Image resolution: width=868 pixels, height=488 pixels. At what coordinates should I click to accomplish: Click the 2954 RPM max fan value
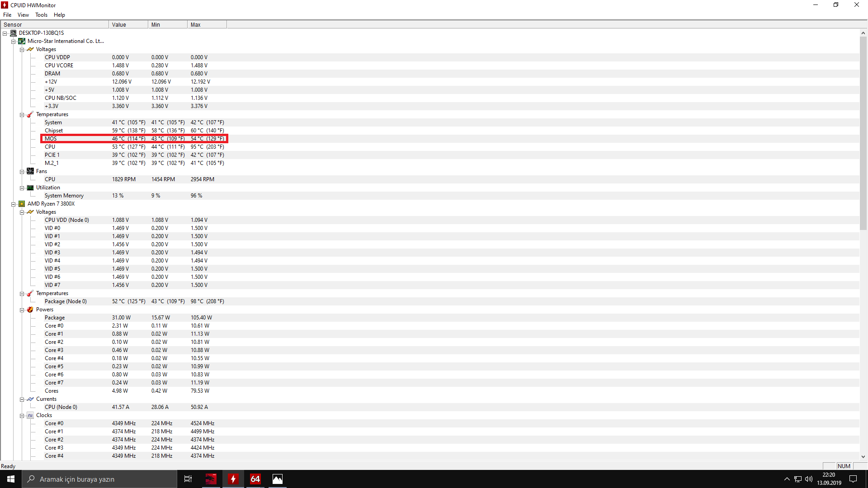pos(202,179)
